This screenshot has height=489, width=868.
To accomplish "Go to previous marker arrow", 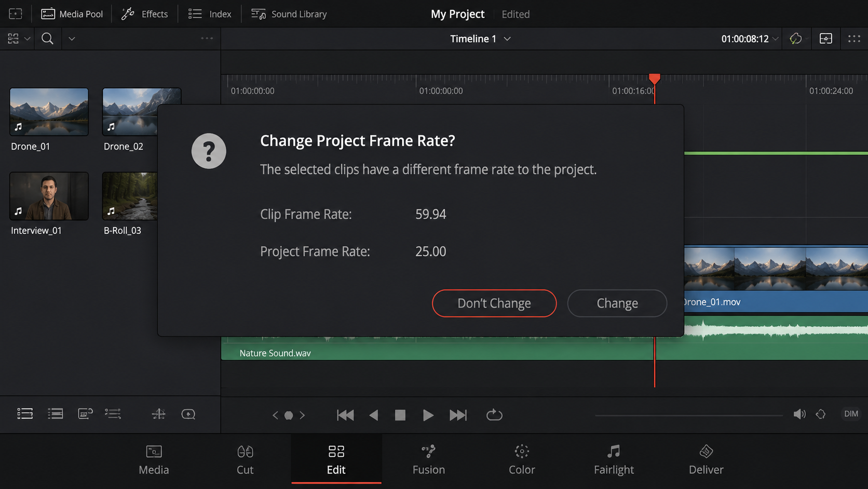I will pyautogui.click(x=276, y=415).
